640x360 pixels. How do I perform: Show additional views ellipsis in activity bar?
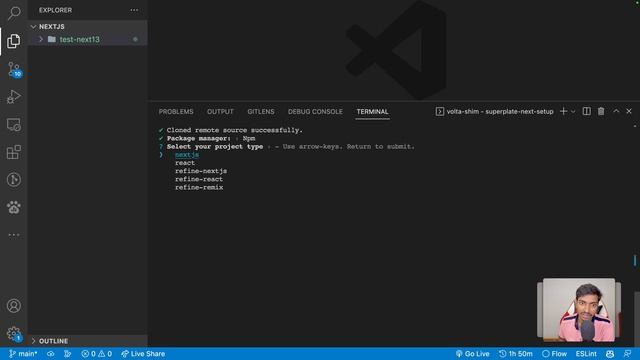click(x=13, y=235)
